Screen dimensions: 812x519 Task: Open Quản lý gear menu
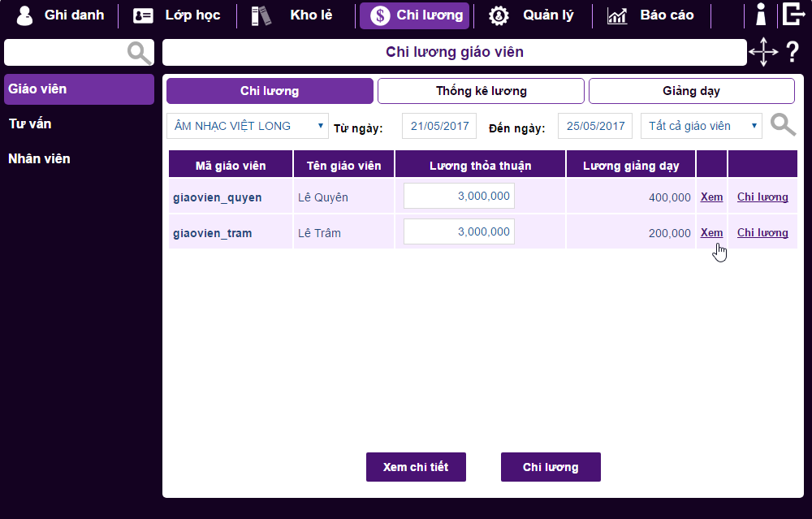click(x=533, y=15)
